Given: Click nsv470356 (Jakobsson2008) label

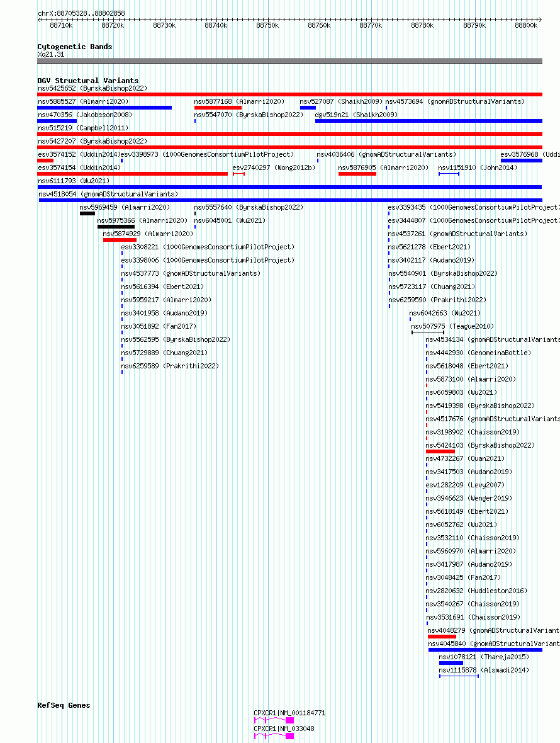Looking at the screenshot, I should click(x=85, y=115).
